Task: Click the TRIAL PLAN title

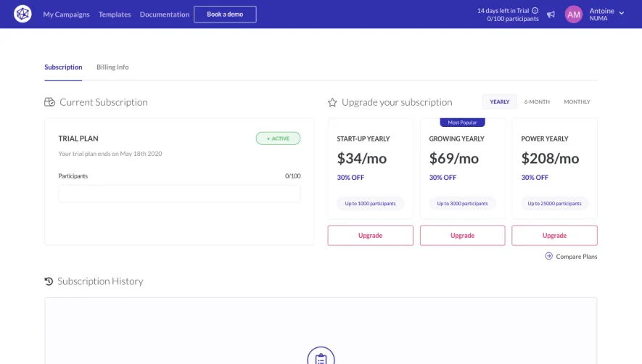Action: [78, 138]
